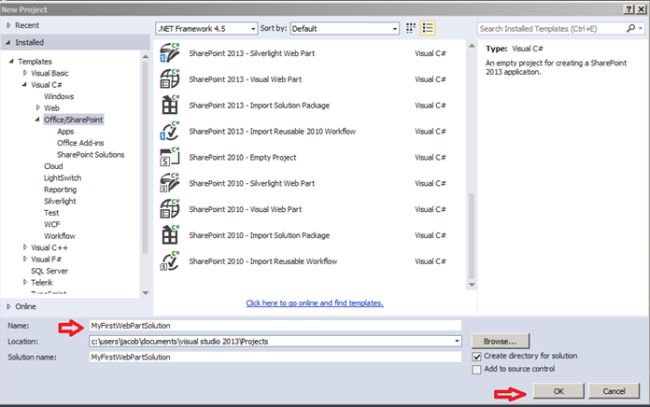Open the .NET Framework 4.5 dropdown
The width and height of the screenshot is (650, 407).
coord(206,29)
